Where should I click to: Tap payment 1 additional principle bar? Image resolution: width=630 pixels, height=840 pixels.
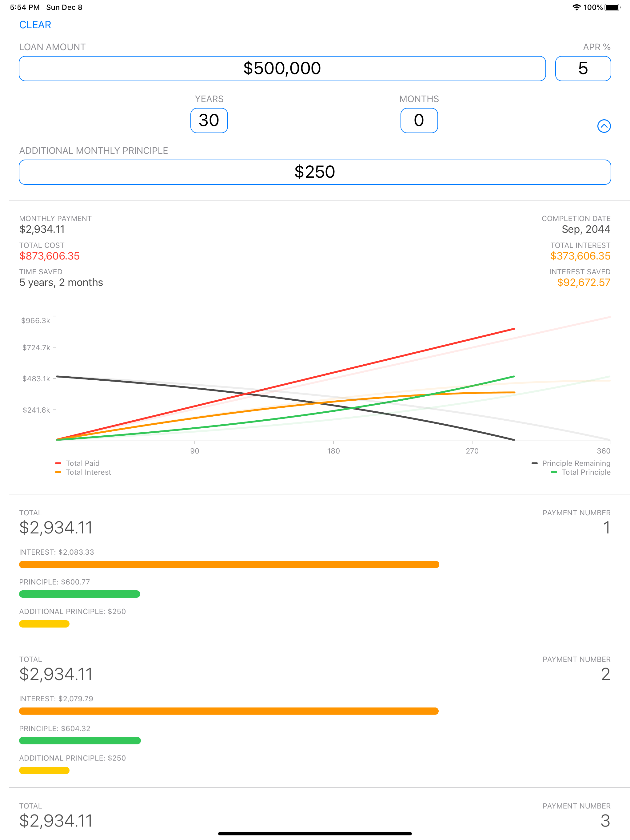click(x=45, y=624)
